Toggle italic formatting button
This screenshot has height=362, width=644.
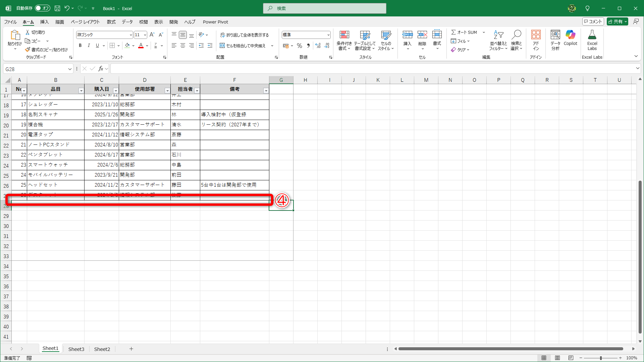tap(89, 46)
